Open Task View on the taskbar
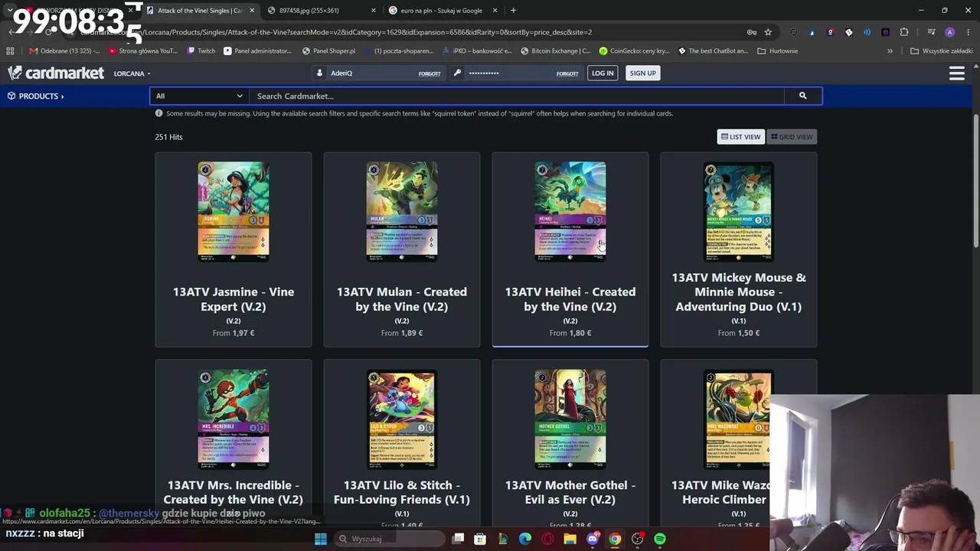The image size is (980, 551). (x=458, y=539)
